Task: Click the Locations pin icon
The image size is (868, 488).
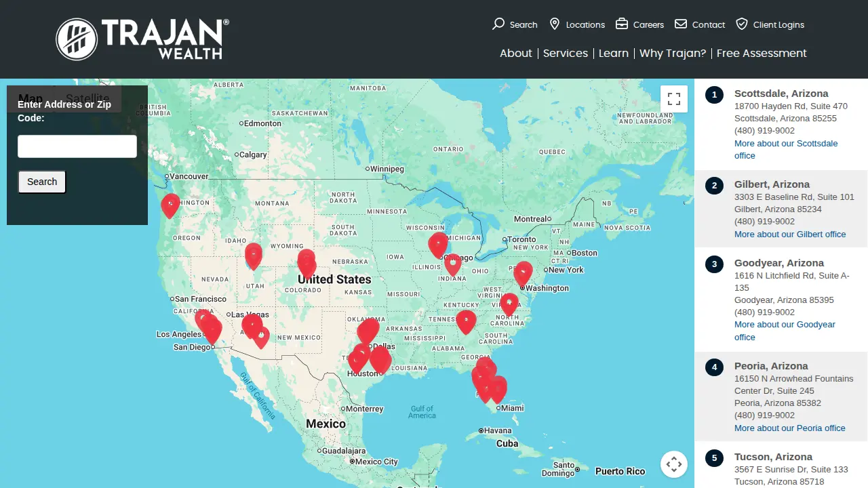Action: coord(554,24)
